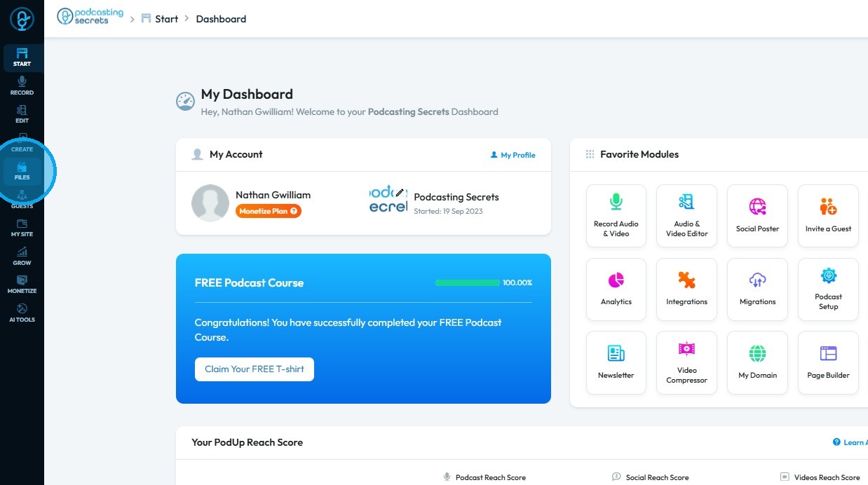
Task: Open the Invite a Guest module
Action: click(x=828, y=216)
